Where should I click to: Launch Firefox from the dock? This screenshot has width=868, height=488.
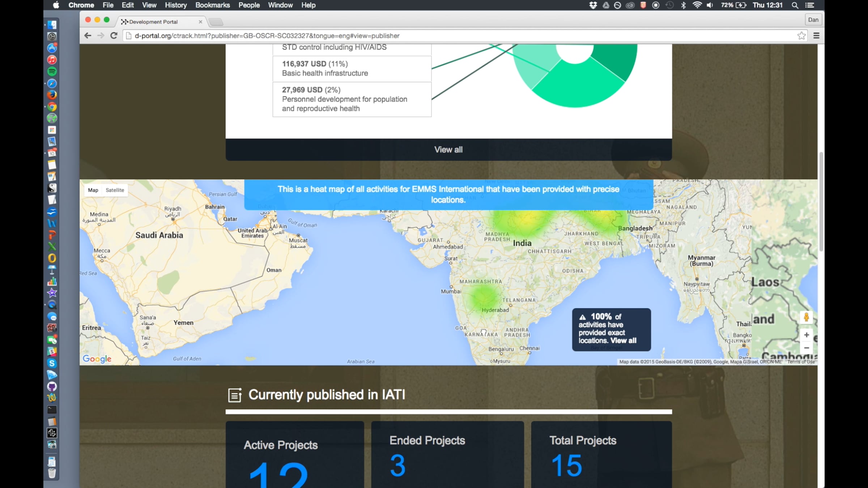52,95
